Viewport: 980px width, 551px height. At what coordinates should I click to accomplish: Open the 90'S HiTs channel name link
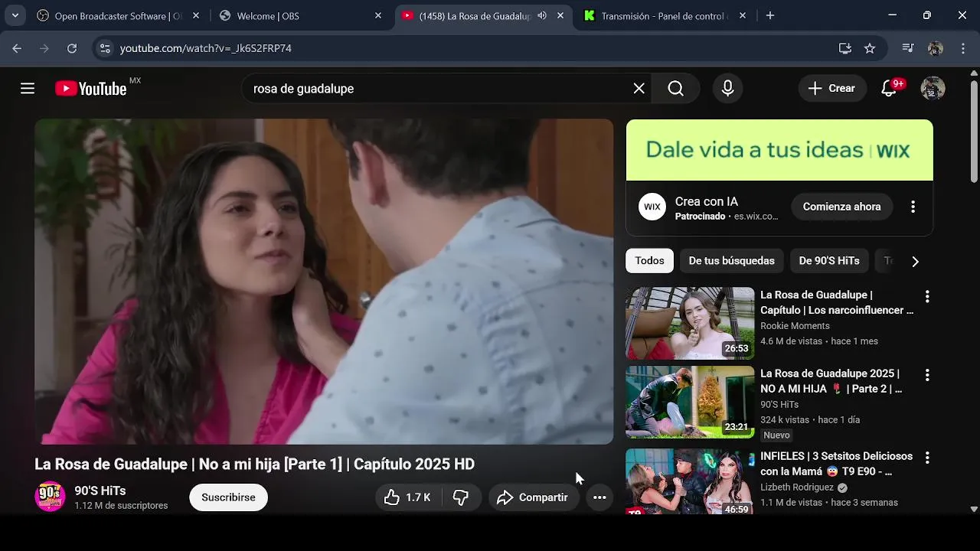100,491
